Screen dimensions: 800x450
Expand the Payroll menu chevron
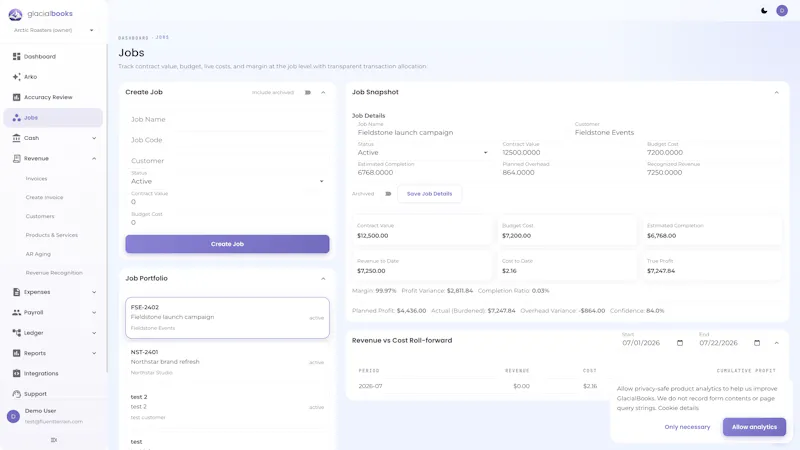click(x=94, y=312)
